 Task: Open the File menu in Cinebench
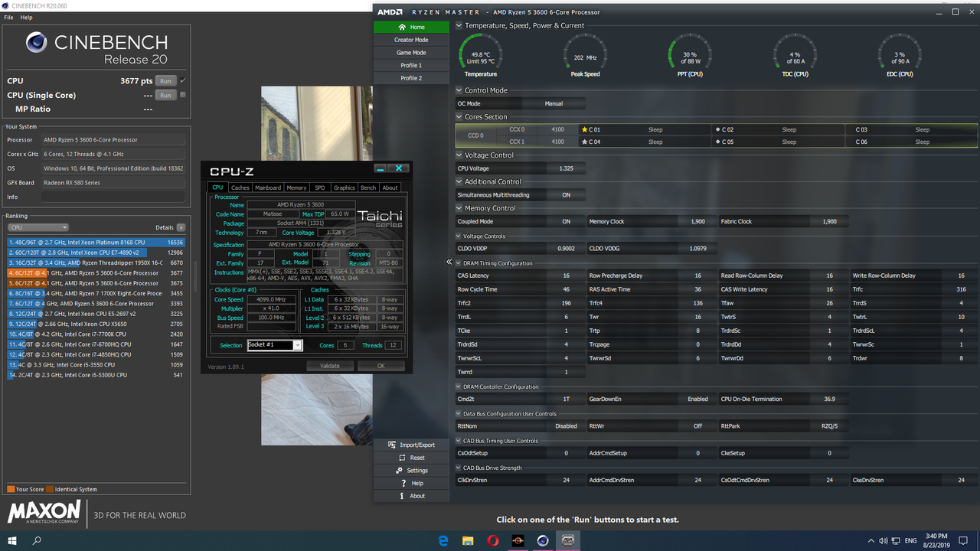(x=9, y=17)
